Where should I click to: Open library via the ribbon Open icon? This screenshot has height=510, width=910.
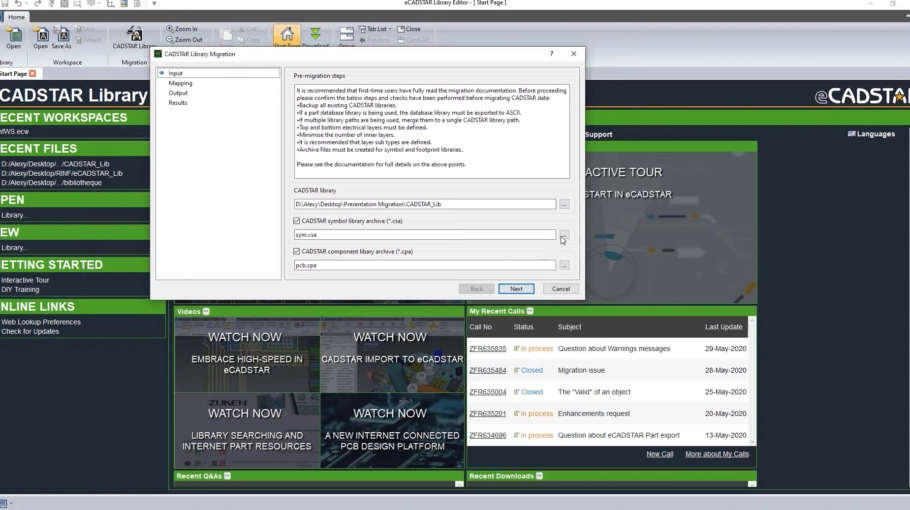point(13,38)
